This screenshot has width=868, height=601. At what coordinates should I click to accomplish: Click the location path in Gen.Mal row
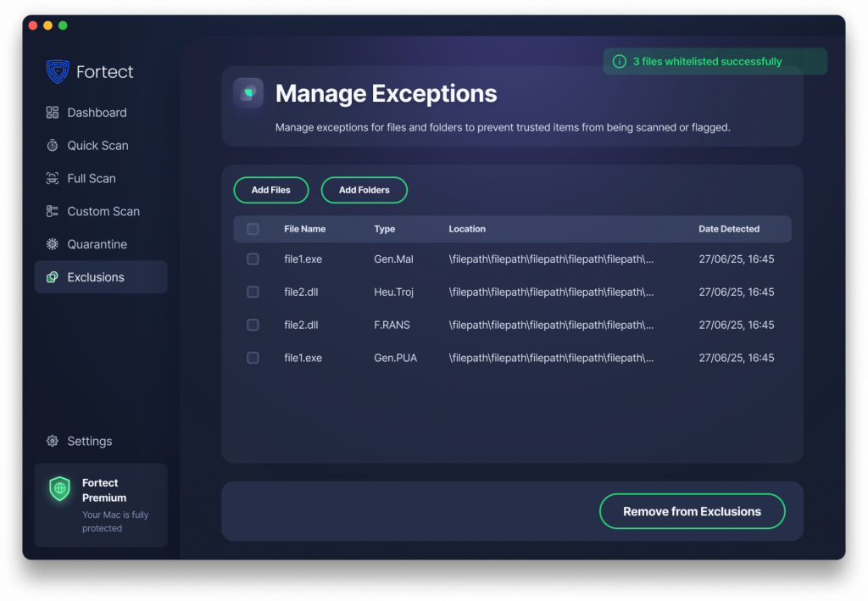pos(551,259)
